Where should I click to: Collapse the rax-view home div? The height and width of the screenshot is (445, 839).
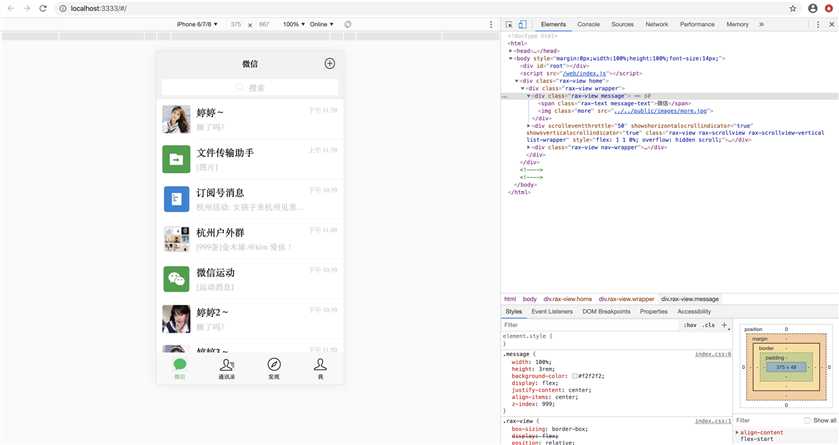coord(517,81)
